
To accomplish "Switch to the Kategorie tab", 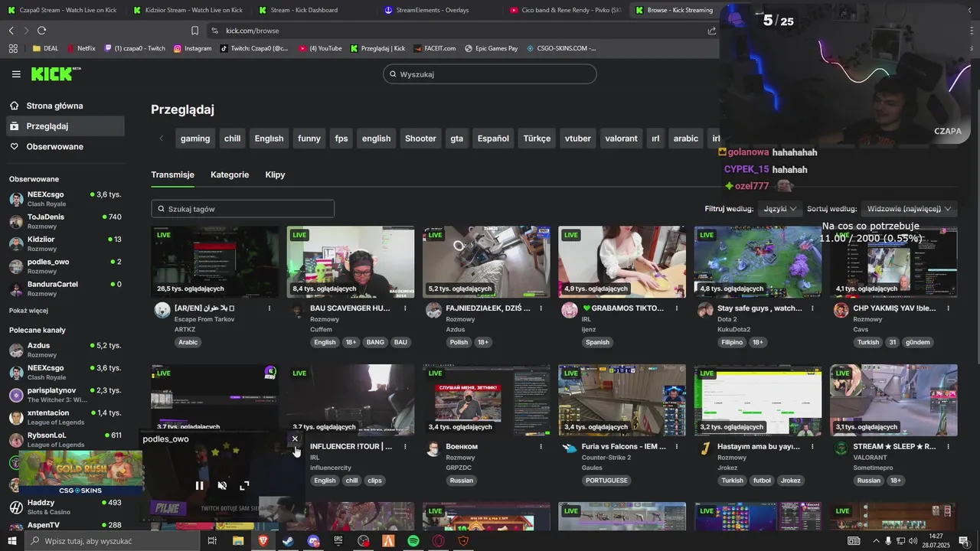I will tap(230, 174).
